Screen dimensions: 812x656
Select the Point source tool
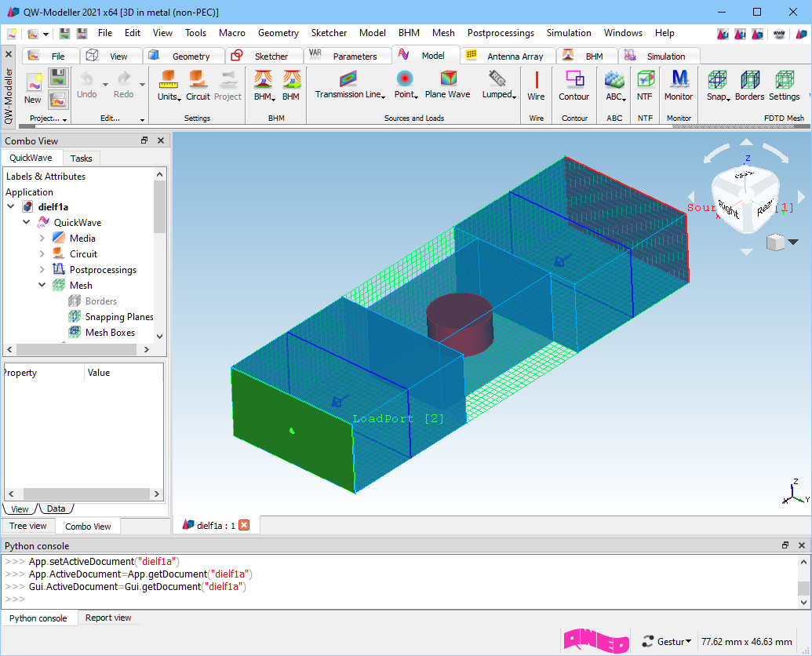click(406, 85)
